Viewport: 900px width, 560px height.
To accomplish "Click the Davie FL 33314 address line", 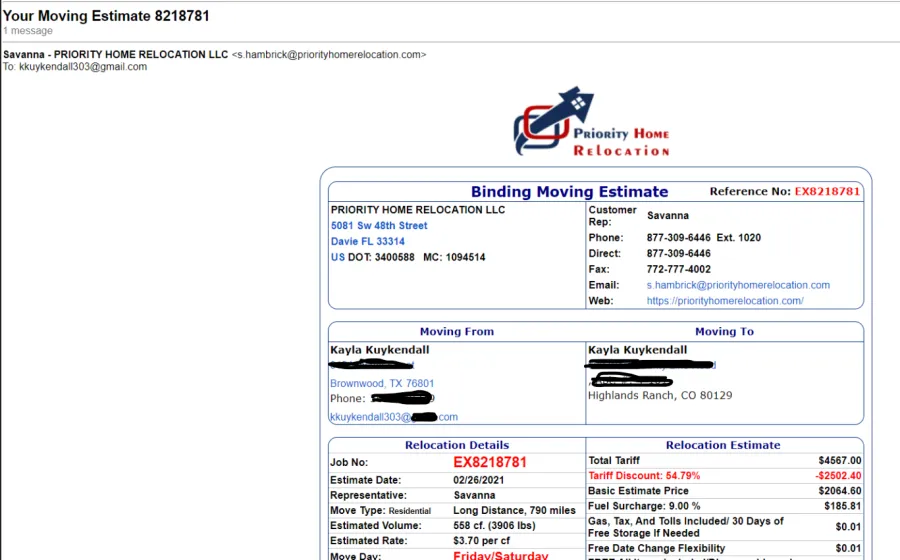I will [x=367, y=242].
